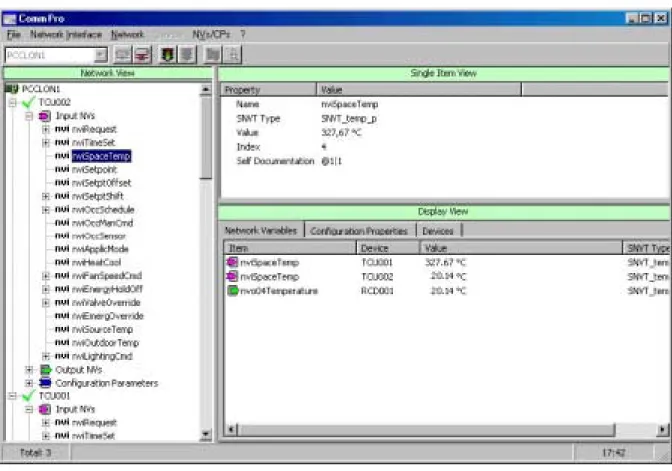Image resolution: width=672 pixels, height=471 pixels.
Task: Click the magenta Input NVs icon under TCU001
Action: pyautogui.click(x=45, y=409)
